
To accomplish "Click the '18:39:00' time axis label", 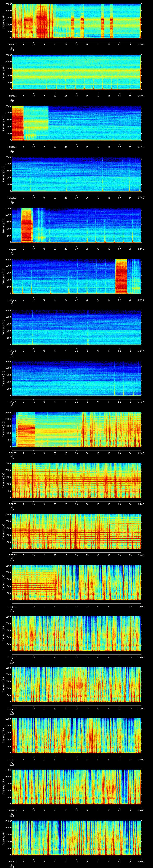I will pos(12,861).
